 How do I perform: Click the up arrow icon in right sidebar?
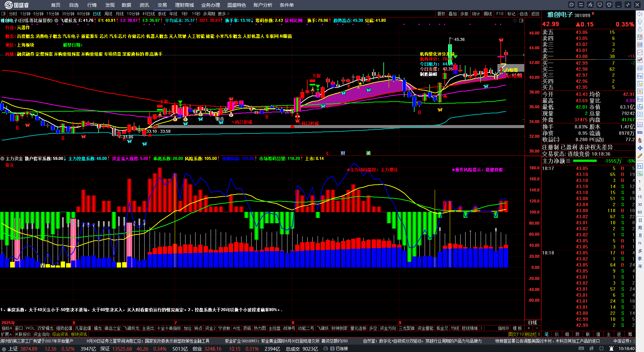(640, 22)
